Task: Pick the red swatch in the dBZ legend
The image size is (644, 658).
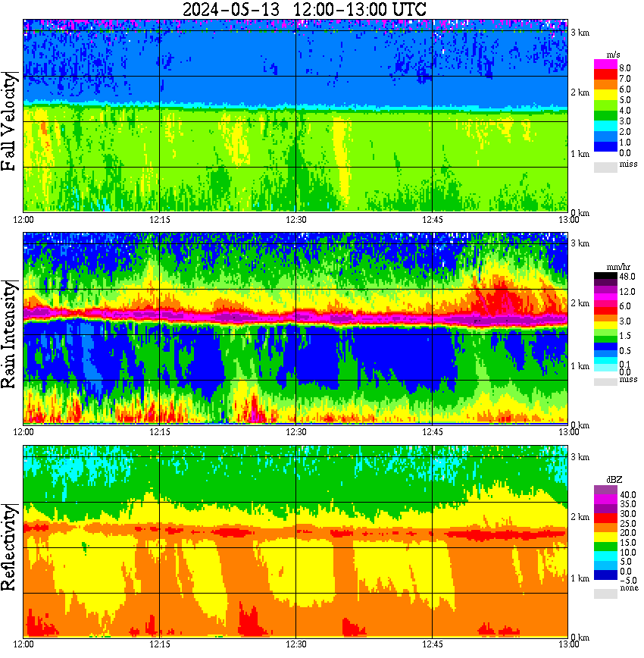Action: pyautogui.click(x=605, y=518)
